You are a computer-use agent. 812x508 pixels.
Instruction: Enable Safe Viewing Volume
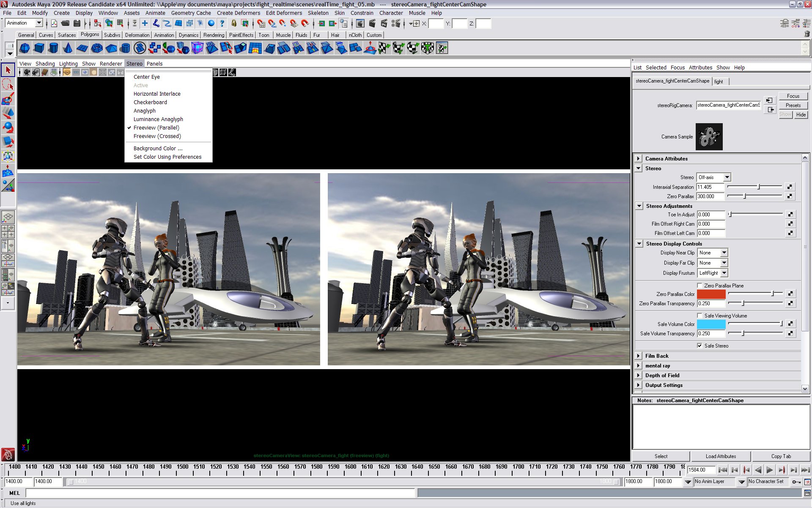tap(700, 315)
